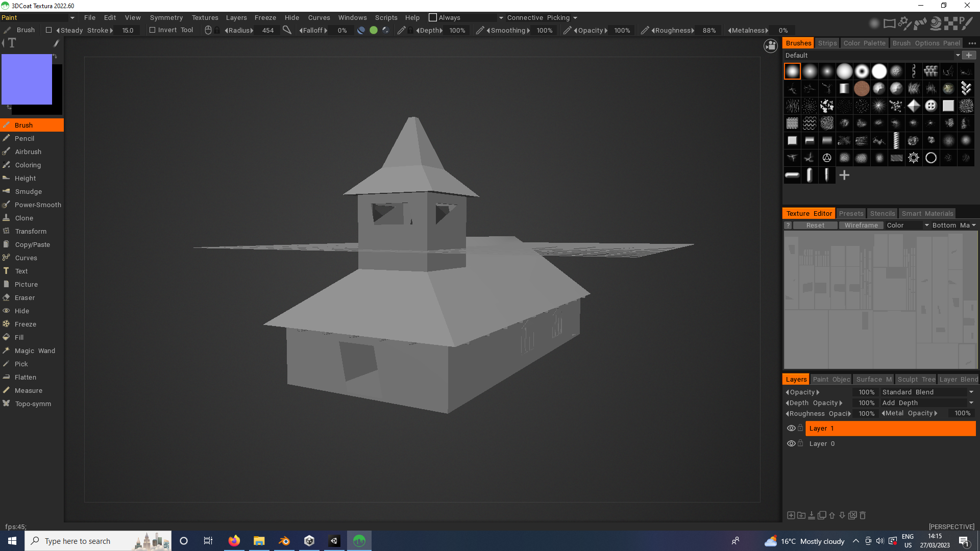980x551 pixels.
Task: Open the Connective Picking dropdown
Action: 542,18
